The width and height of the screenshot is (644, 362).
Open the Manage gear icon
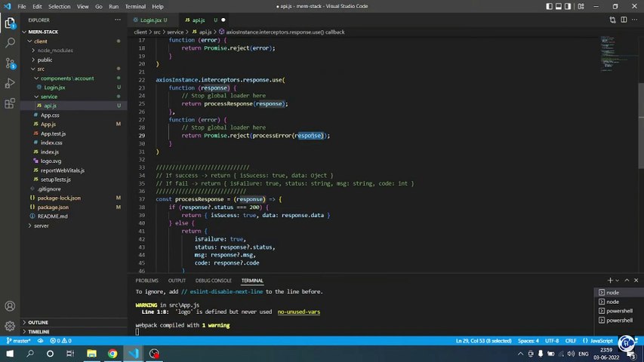10,326
